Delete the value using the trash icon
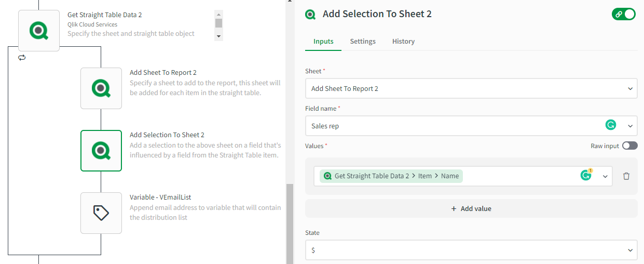This screenshot has width=644, height=264. click(x=626, y=176)
